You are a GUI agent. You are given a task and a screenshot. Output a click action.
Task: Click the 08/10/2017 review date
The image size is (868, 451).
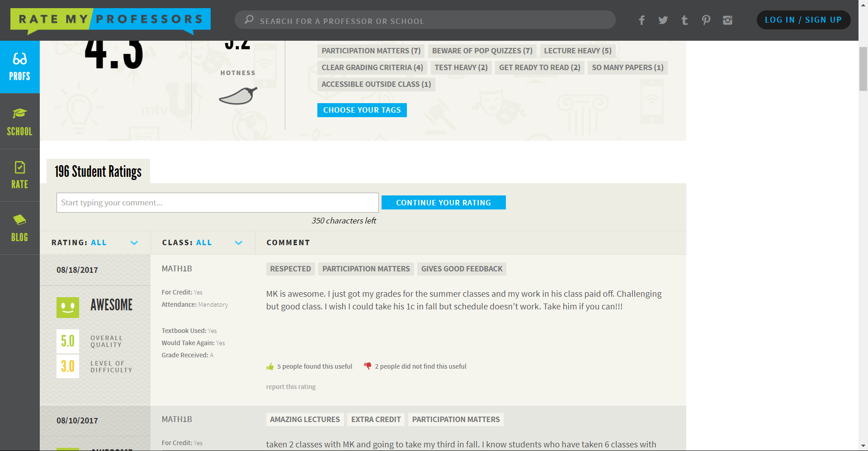[x=77, y=421]
